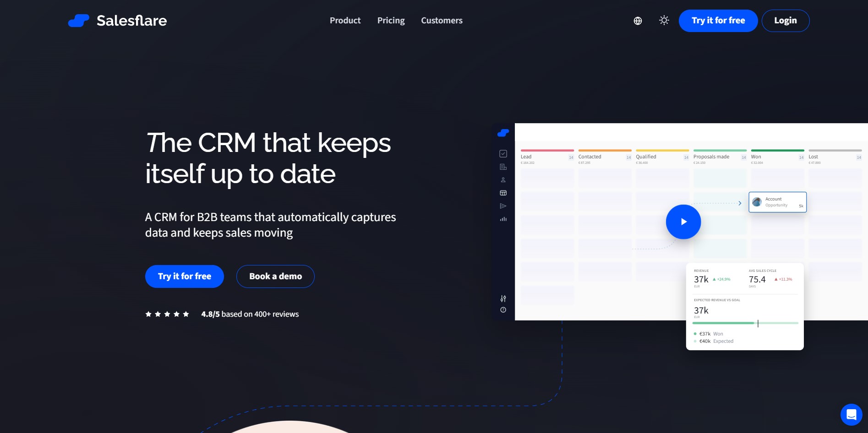Open the language selector globe icon
This screenshot has width=868, height=433.
(638, 21)
